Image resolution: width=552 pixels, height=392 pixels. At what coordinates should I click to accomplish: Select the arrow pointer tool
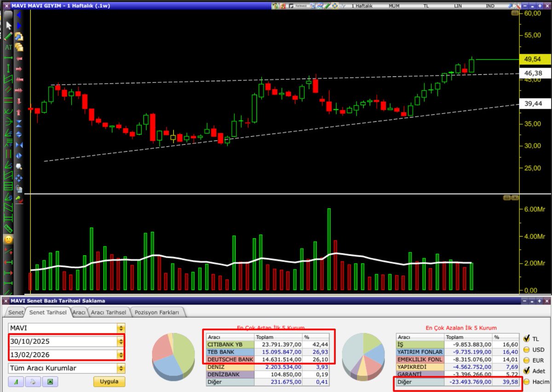pyautogui.click(x=8, y=25)
